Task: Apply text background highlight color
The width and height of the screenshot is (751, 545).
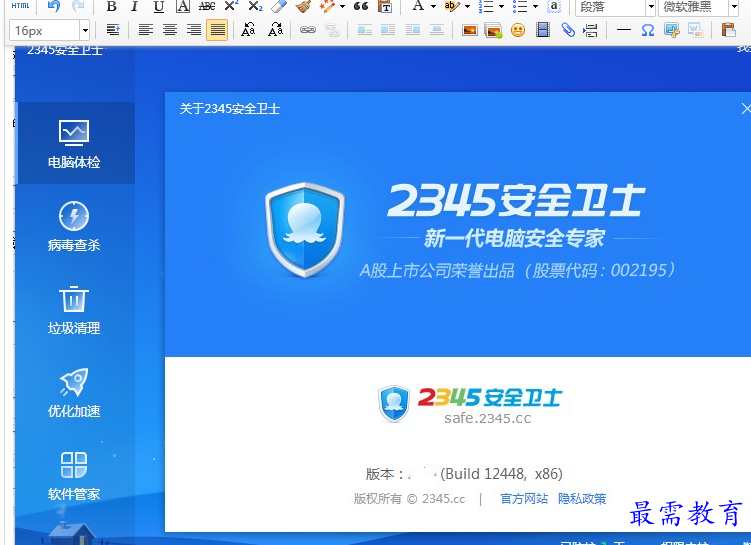Action: click(451, 6)
